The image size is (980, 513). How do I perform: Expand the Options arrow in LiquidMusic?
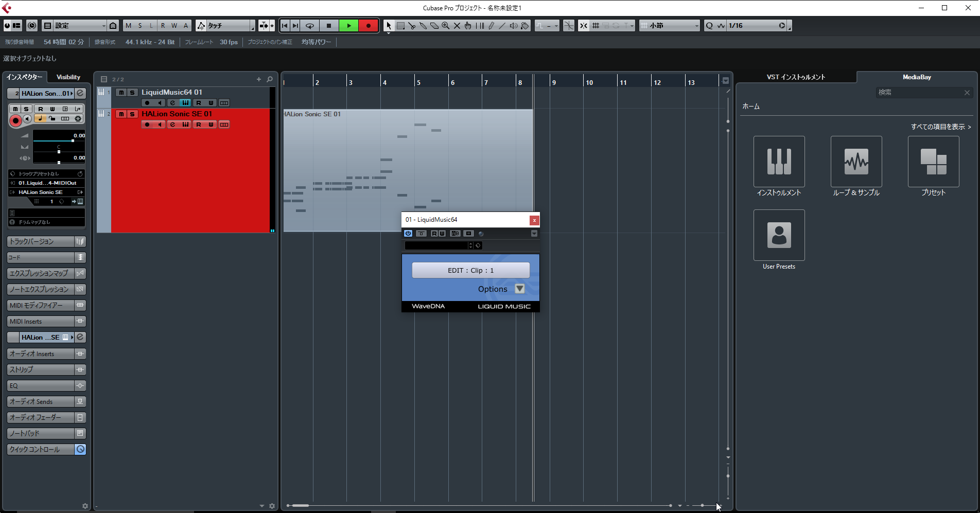pyautogui.click(x=520, y=289)
